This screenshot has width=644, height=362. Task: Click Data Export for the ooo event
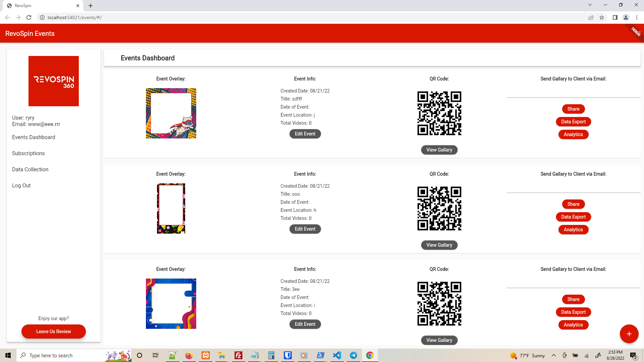pos(573,217)
